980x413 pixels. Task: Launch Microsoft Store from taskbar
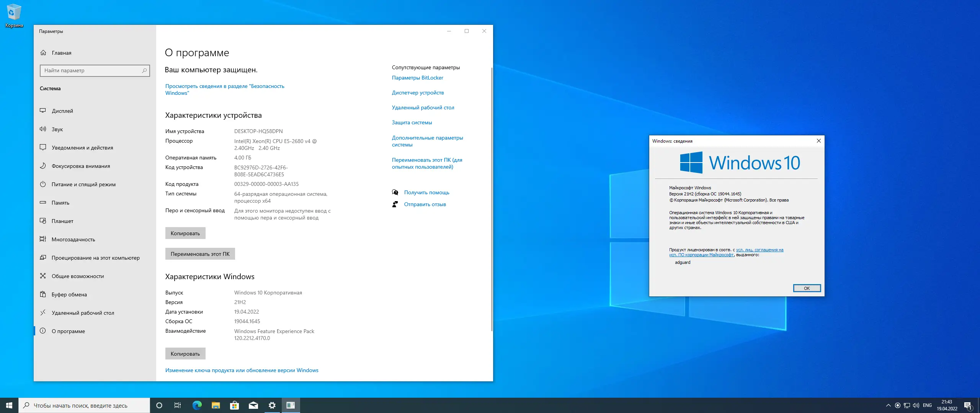[x=234, y=405]
